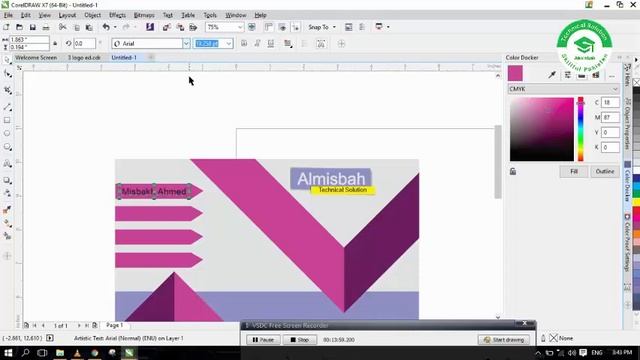Expand the 75% zoom level dropdown
This screenshot has height=360, width=640.
click(x=240, y=27)
